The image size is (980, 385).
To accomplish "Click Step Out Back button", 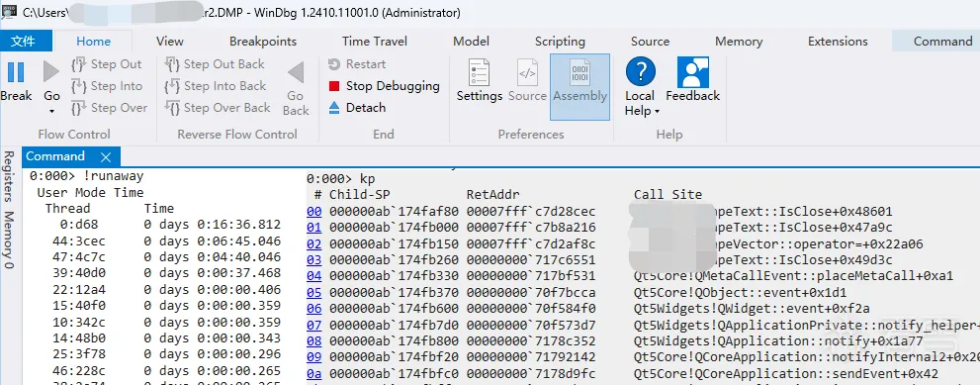I will (x=215, y=64).
